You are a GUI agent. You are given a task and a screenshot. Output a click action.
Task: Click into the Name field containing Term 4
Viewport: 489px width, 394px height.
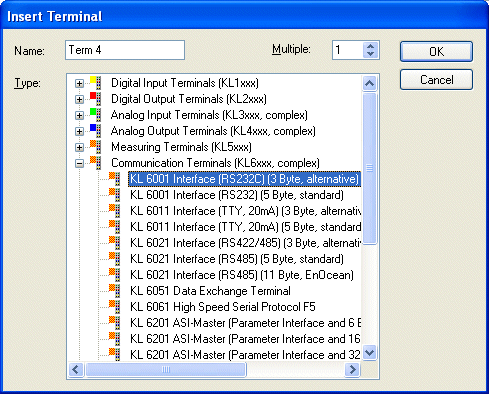(x=125, y=50)
